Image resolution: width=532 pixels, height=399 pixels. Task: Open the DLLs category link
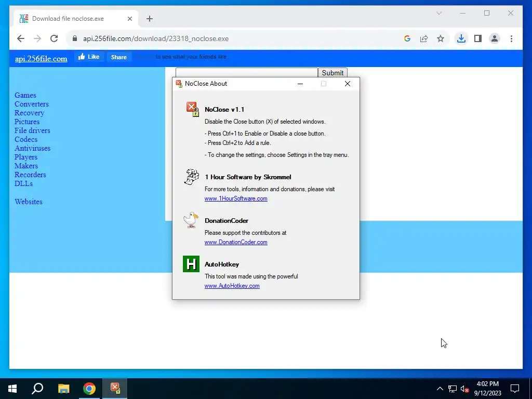pyautogui.click(x=23, y=183)
